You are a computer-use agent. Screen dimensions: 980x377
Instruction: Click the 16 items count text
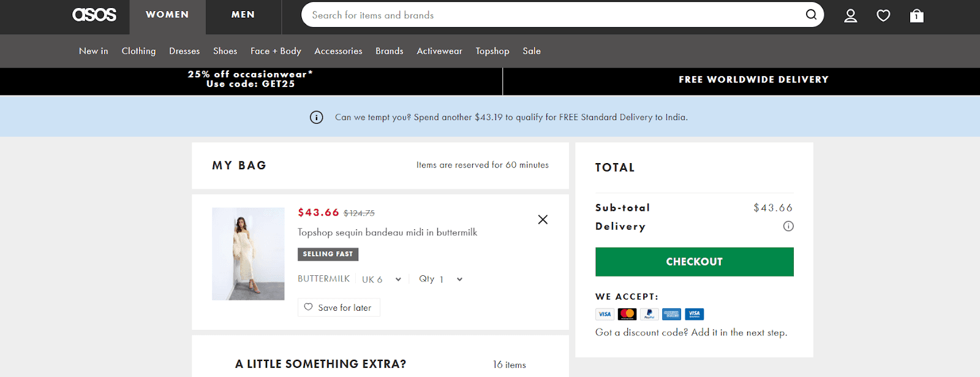pos(510,365)
